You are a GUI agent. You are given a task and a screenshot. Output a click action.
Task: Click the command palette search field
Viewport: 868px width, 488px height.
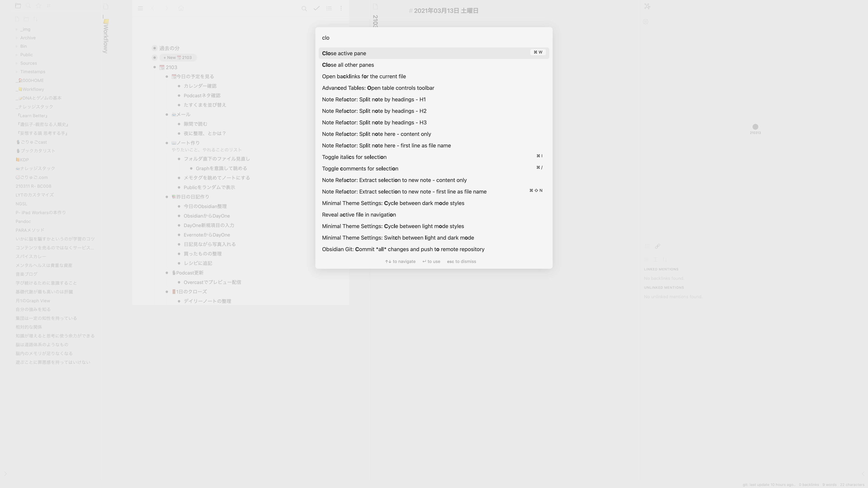click(x=433, y=38)
